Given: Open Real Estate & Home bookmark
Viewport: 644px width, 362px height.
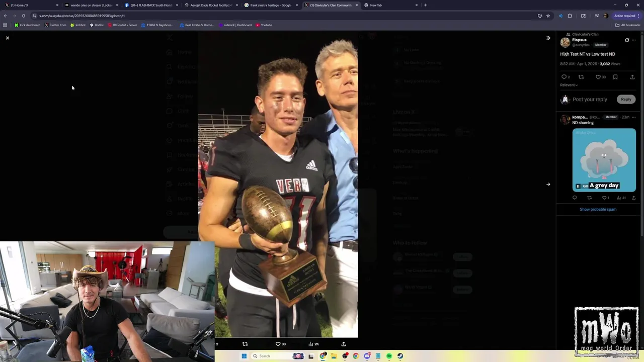Looking at the screenshot, I should coord(197,25).
